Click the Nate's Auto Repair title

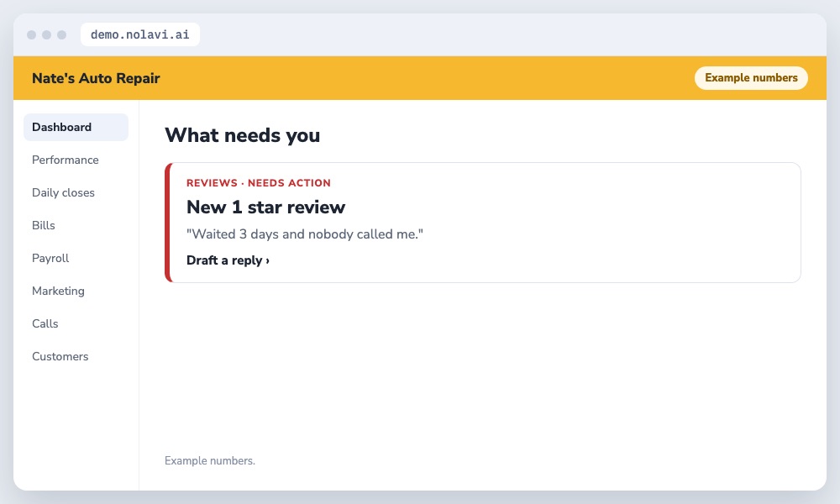96,78
